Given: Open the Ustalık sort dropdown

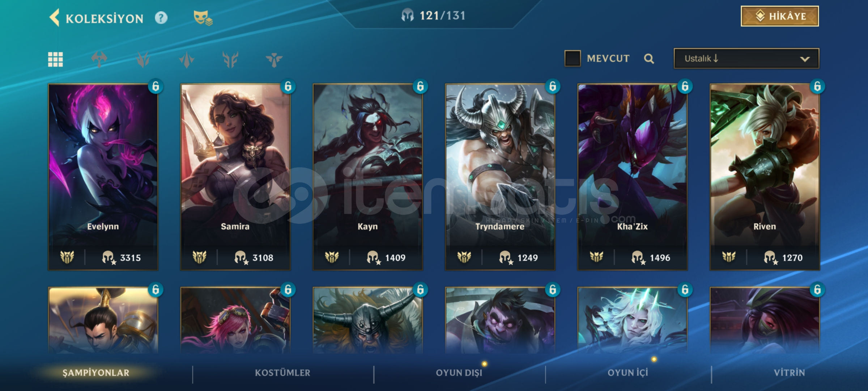Looking at the screenshot, I should tap(746, 58).
